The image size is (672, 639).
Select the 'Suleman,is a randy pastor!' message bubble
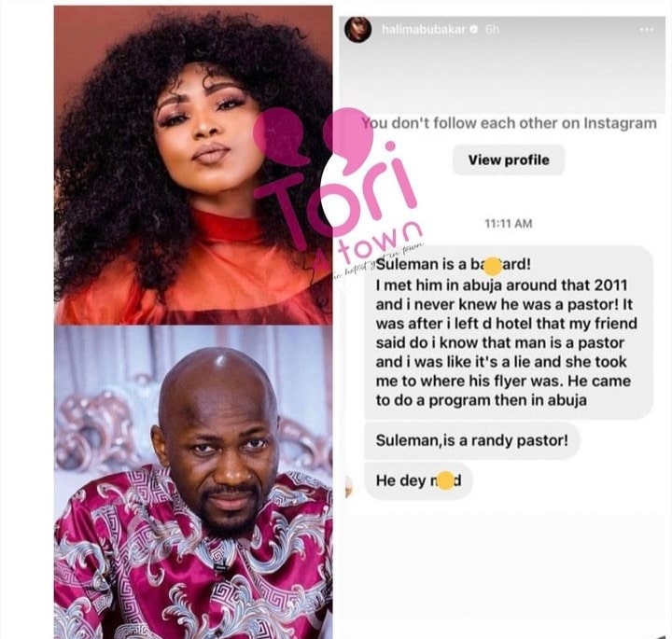click(x=472, y=440)
